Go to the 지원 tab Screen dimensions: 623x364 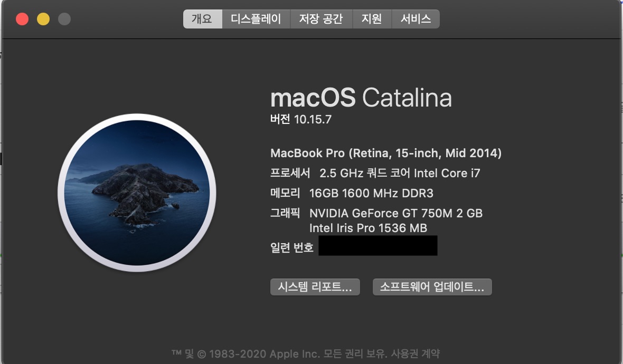(372, 19)
